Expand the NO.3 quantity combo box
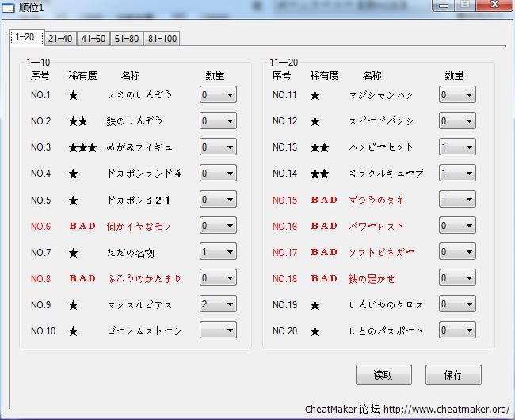515x420 pixels. coord(218,147)
